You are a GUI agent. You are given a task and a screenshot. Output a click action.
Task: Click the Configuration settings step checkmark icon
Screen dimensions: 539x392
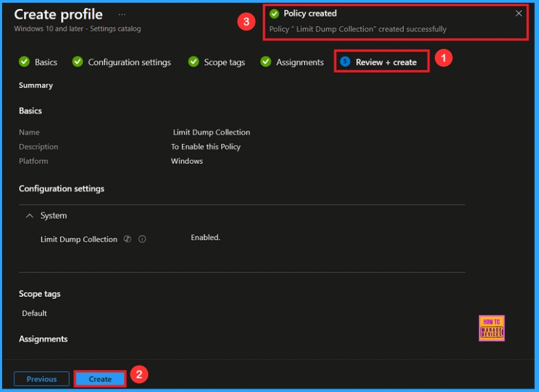click(x=78, y=62)
